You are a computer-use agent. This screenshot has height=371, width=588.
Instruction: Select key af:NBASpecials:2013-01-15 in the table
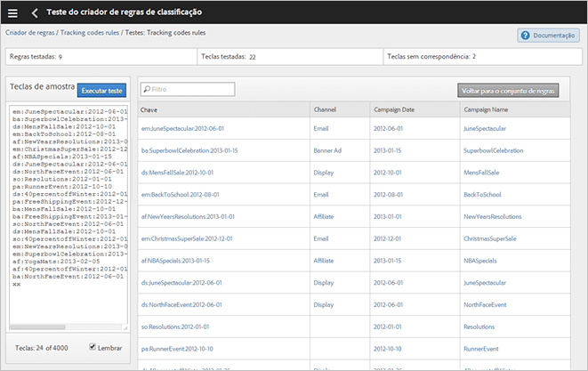point(175,261)
